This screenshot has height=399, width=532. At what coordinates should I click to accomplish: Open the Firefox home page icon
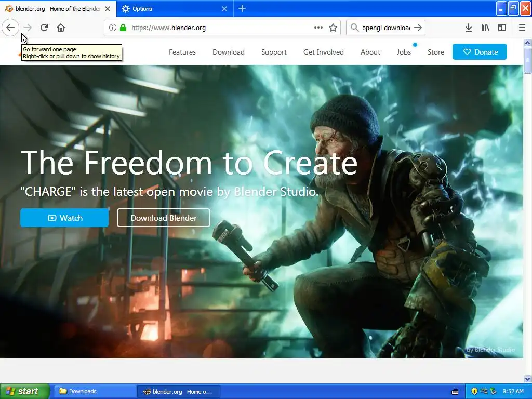click(61, 28)
